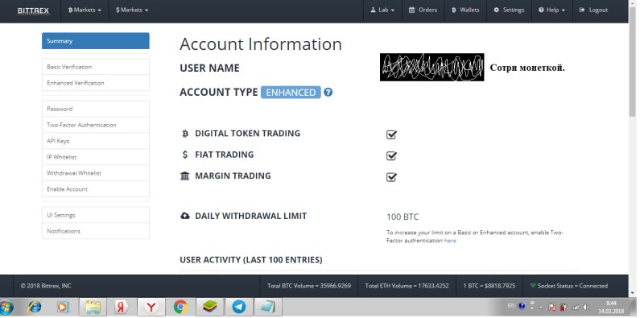Click the page vertical scrollbar thumb
The image size is (644, 318).
[633, 70]
